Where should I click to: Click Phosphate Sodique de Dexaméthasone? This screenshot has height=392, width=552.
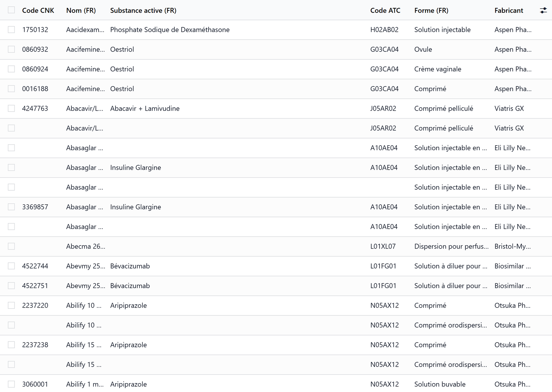[x=170, y=30]
